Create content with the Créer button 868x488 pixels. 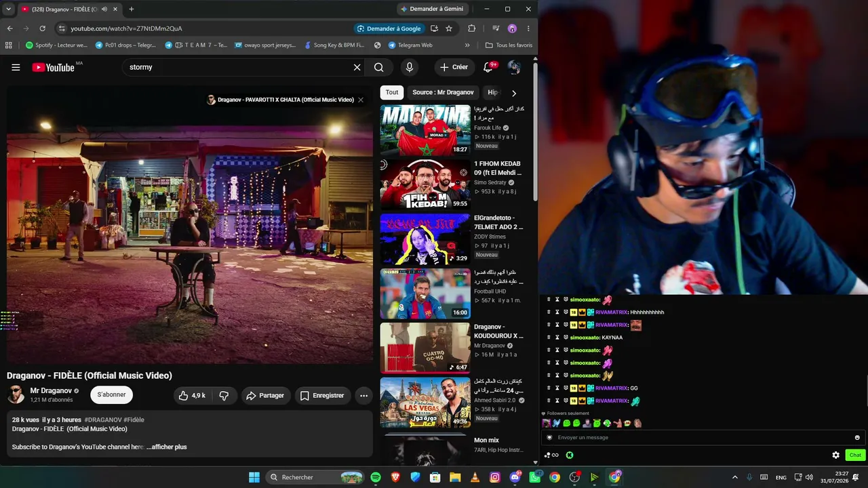point(454,67)
